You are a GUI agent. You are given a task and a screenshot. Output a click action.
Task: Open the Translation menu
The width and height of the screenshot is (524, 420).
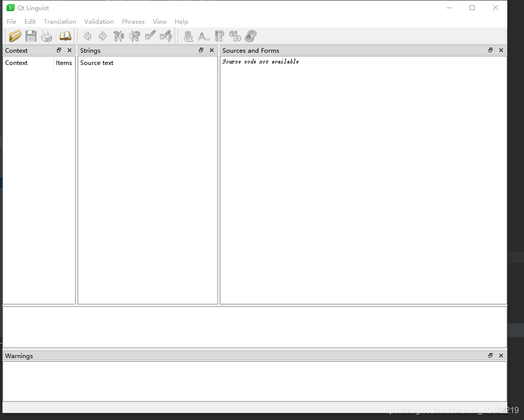click(x=60, y=21)
